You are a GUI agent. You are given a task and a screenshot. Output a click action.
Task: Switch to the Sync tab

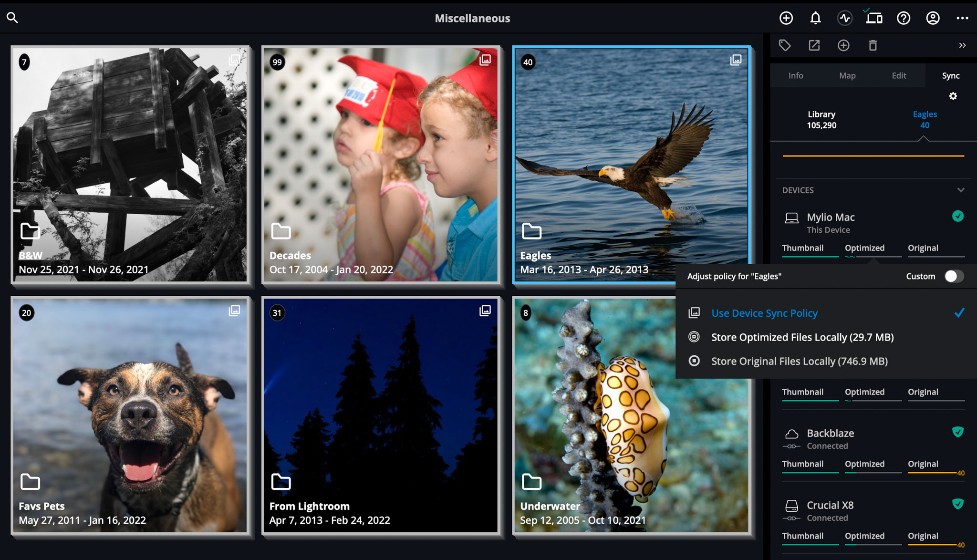[x=951, y=75]
